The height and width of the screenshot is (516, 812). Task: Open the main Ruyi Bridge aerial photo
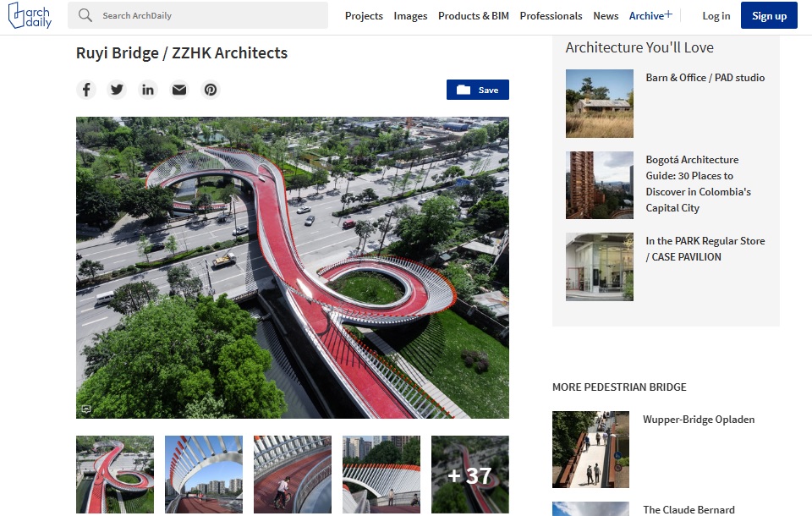click(293, 267)
